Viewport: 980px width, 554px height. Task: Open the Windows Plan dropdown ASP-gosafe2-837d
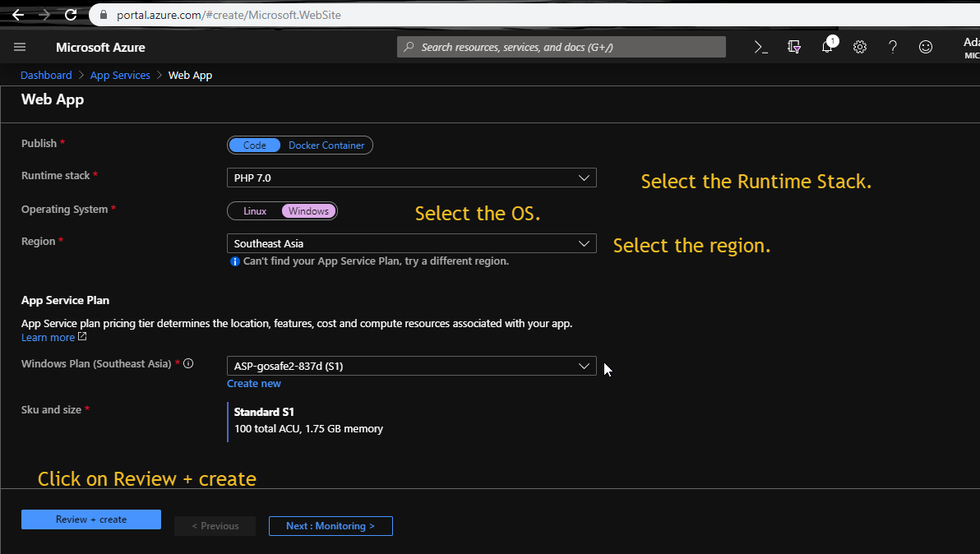coord(411,366)
